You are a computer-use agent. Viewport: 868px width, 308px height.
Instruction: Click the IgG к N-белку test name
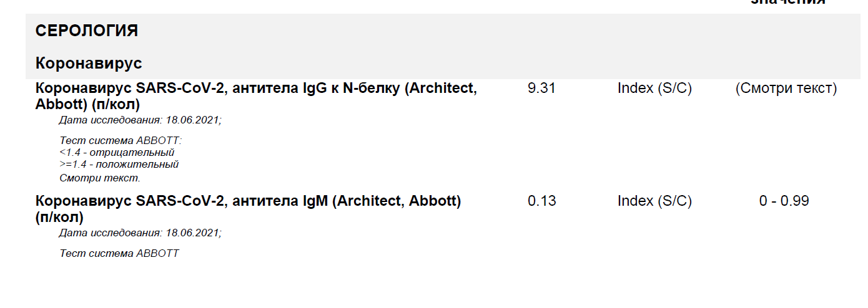pos(256,97)
